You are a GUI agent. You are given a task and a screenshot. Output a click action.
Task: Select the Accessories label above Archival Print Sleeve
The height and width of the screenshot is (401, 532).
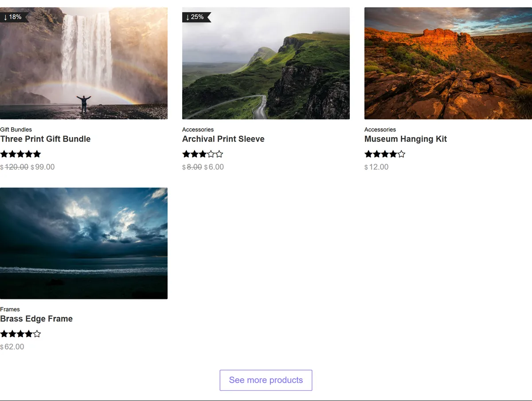pyautogui.click(x=198, y=130)
